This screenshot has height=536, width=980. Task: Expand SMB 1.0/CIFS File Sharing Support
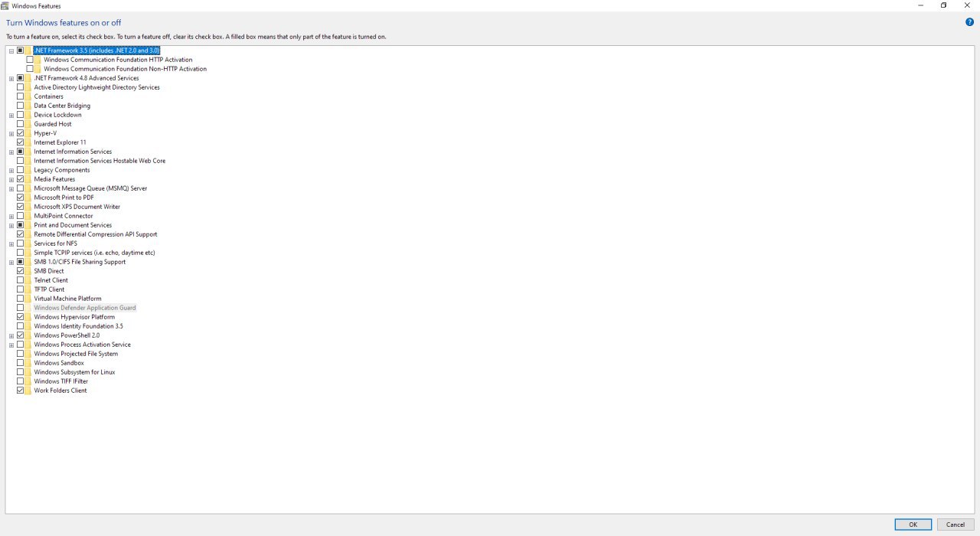click(11, 262)
